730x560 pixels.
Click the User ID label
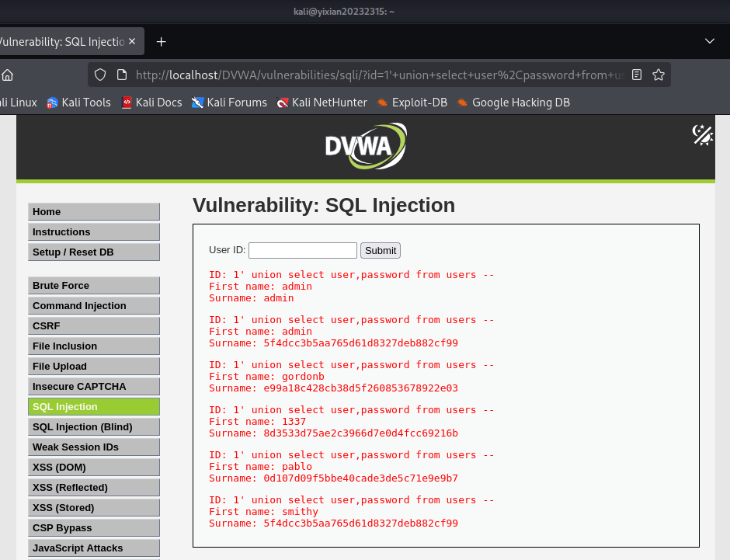point(228,250)
